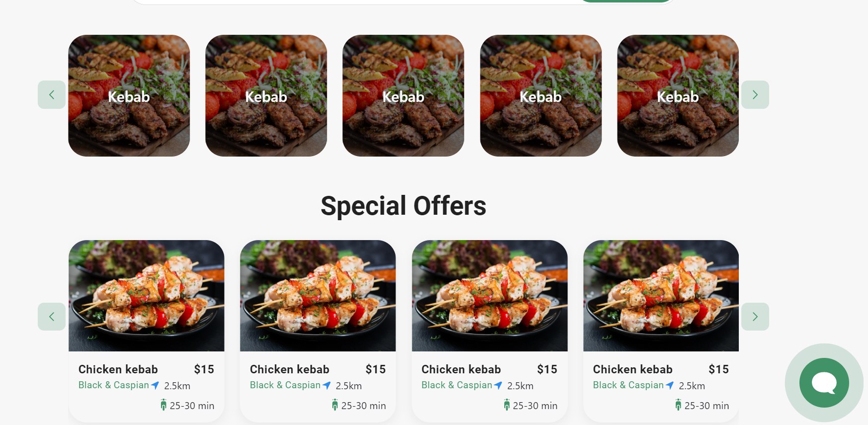
Task: Select the fifth Kebab category tile
Action: point(678,95)
